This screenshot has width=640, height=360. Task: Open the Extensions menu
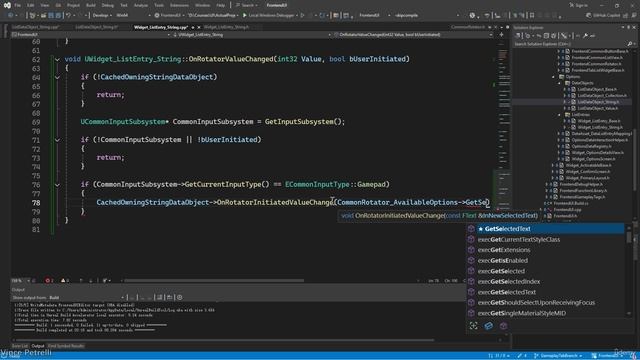(x=180, y=5)
